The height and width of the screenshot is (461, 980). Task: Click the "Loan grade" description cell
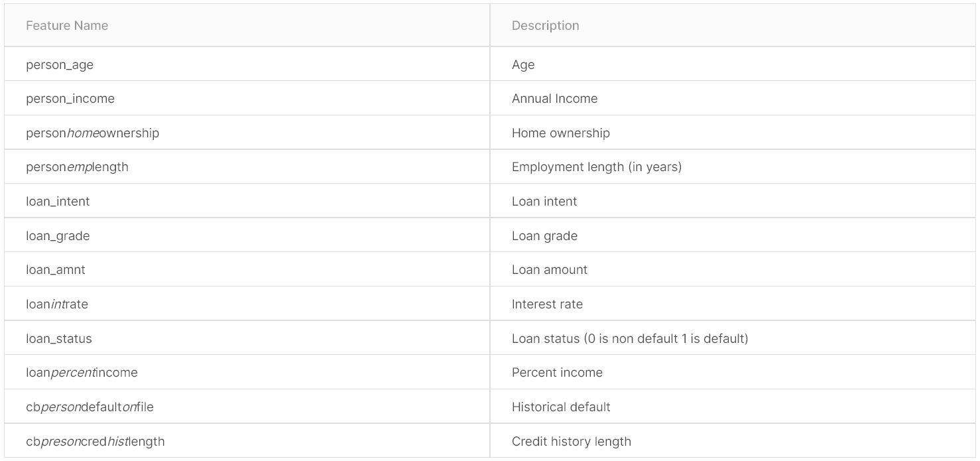(544, 236)
